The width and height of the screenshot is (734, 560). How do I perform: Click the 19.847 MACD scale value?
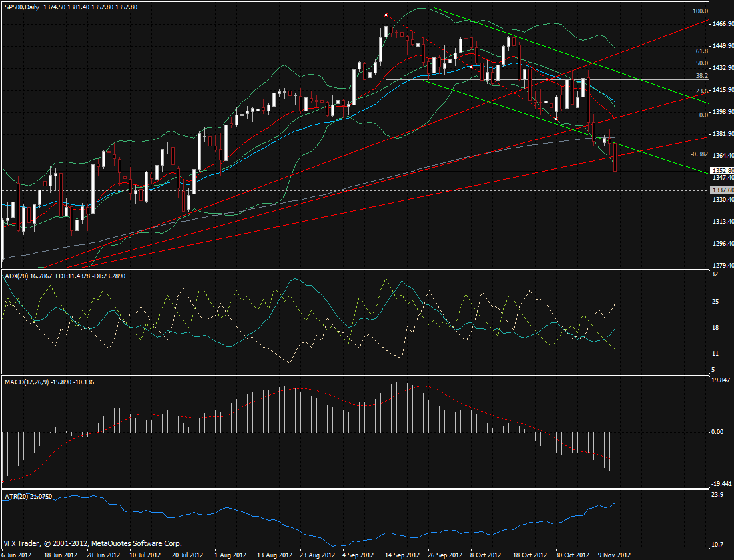pos(720,380)
